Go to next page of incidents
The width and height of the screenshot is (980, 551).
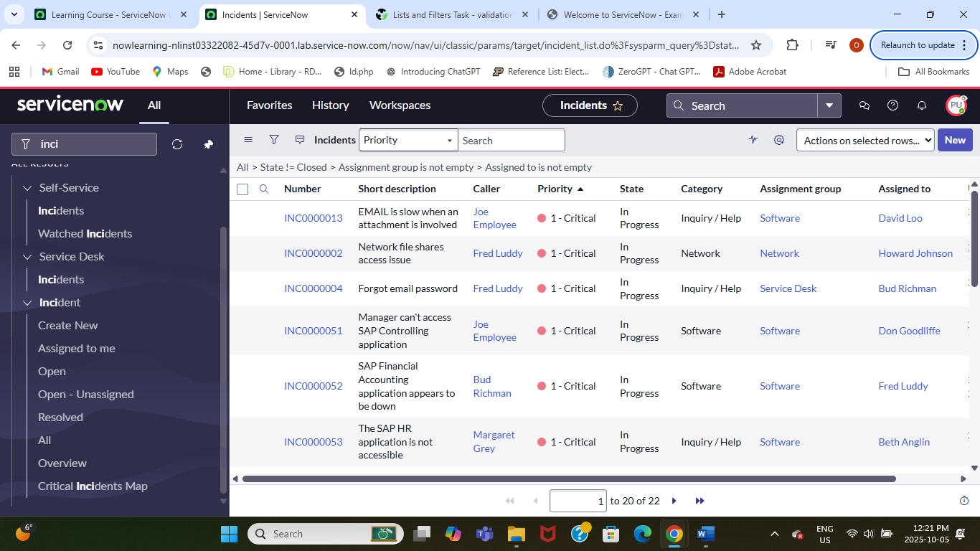click(x=674, y=501)
